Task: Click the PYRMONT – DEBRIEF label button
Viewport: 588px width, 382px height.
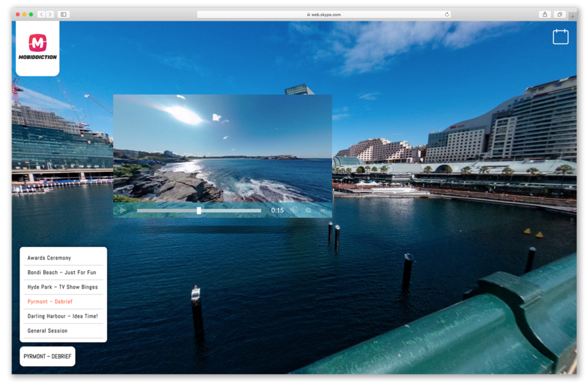Action: 48,356
